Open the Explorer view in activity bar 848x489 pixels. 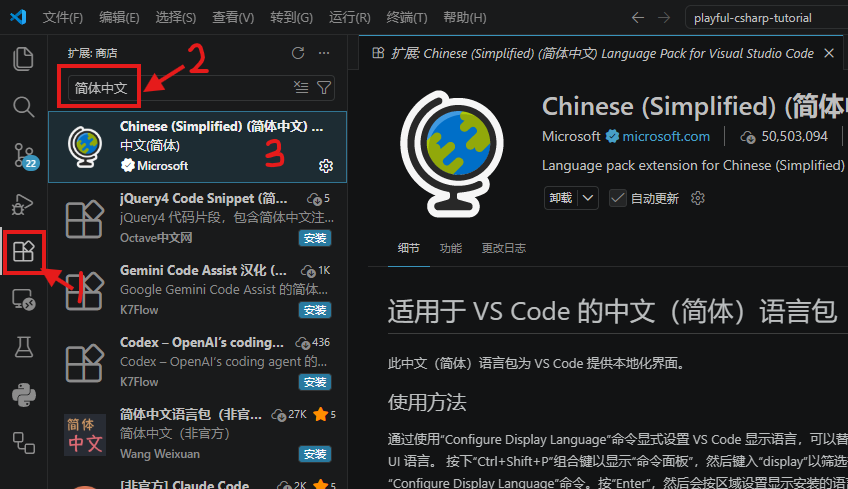[x=23, y=58]
